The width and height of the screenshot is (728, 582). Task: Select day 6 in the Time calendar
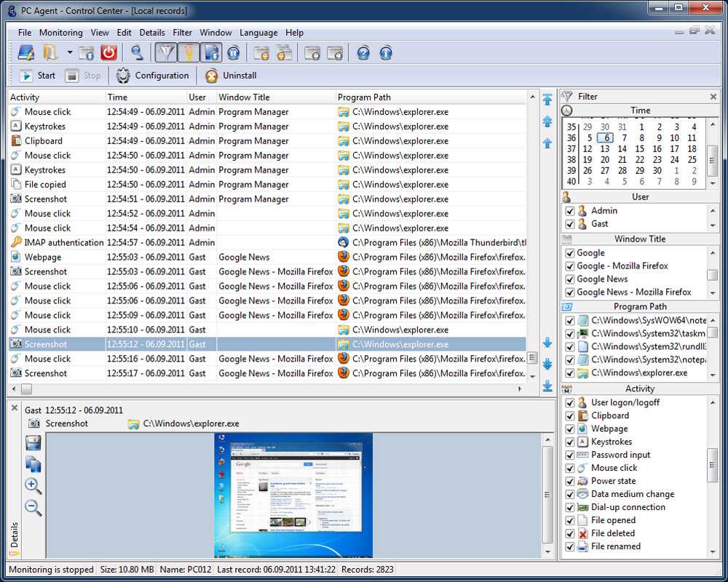pos(606,137)
